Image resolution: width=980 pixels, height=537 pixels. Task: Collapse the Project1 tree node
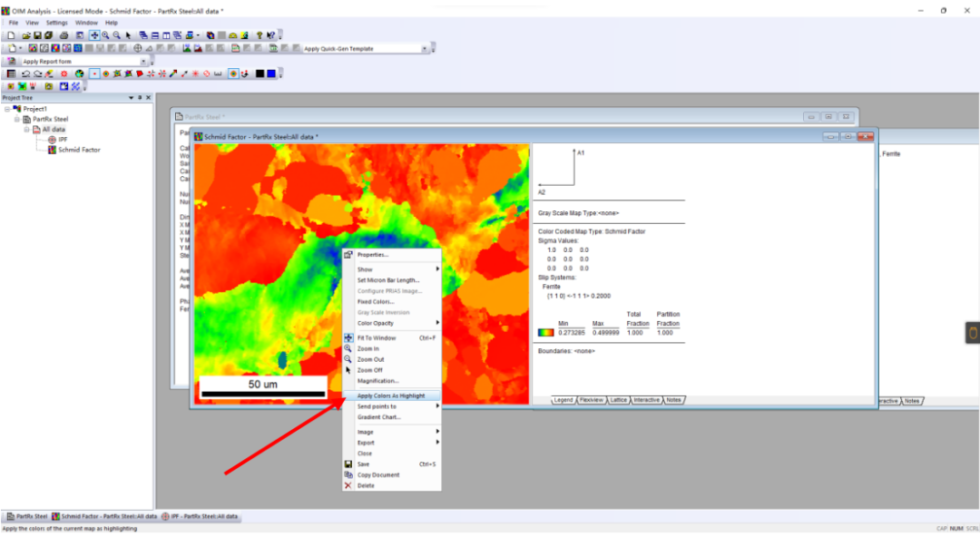pos(7,109)
